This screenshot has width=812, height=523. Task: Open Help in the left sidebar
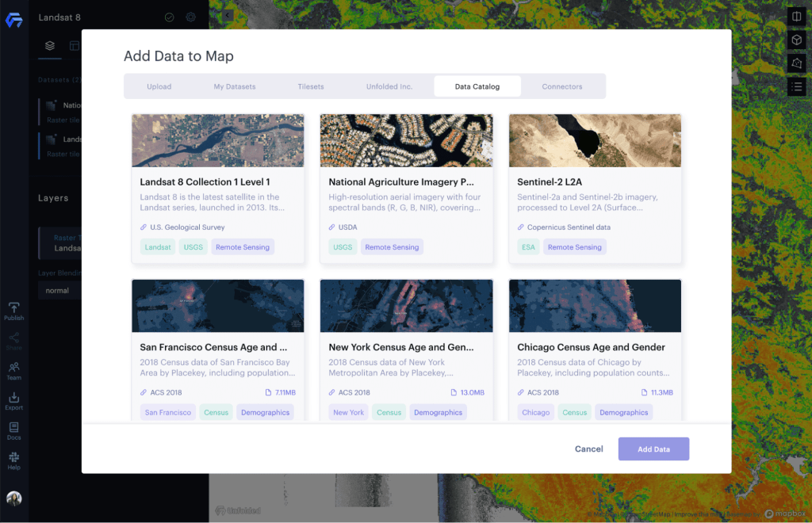(14, 461)
